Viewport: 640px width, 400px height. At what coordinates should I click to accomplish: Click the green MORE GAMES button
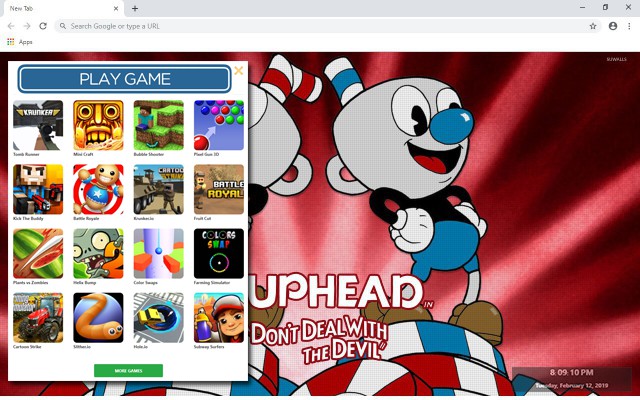point(128,371)
